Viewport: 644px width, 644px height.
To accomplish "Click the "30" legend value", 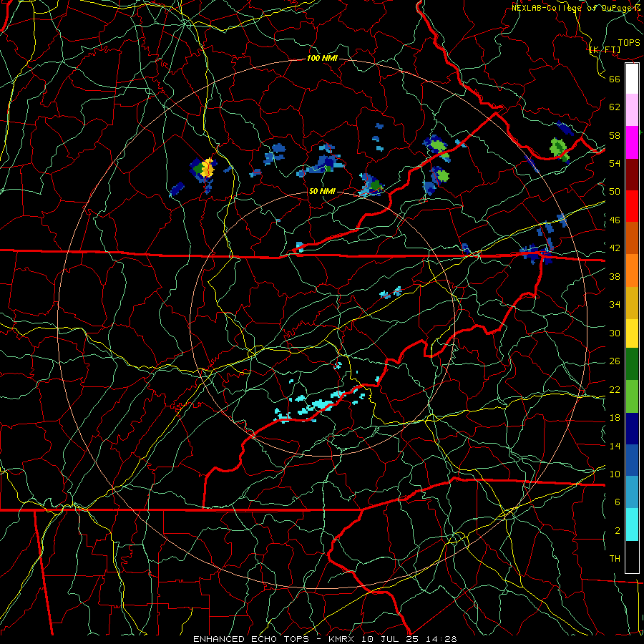I will (x=615, y=333).
